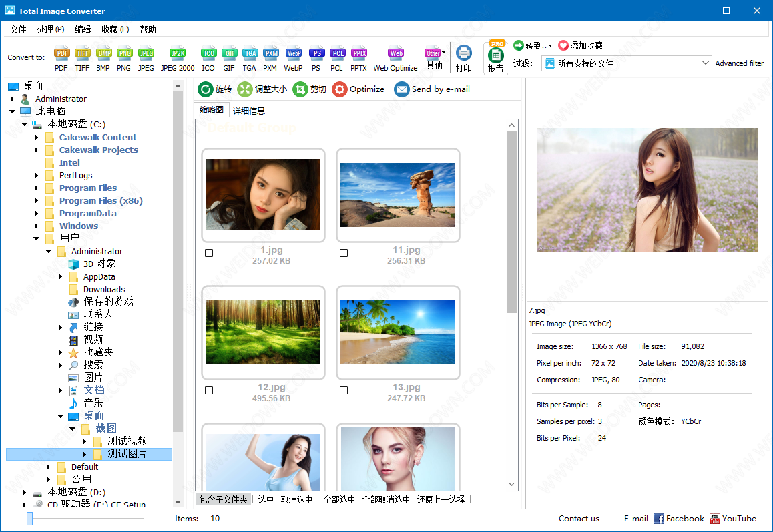Click the thumbnail pane vertical scrollbar
The height and width of the screenshot is (532, 773).
coord(512,222)
